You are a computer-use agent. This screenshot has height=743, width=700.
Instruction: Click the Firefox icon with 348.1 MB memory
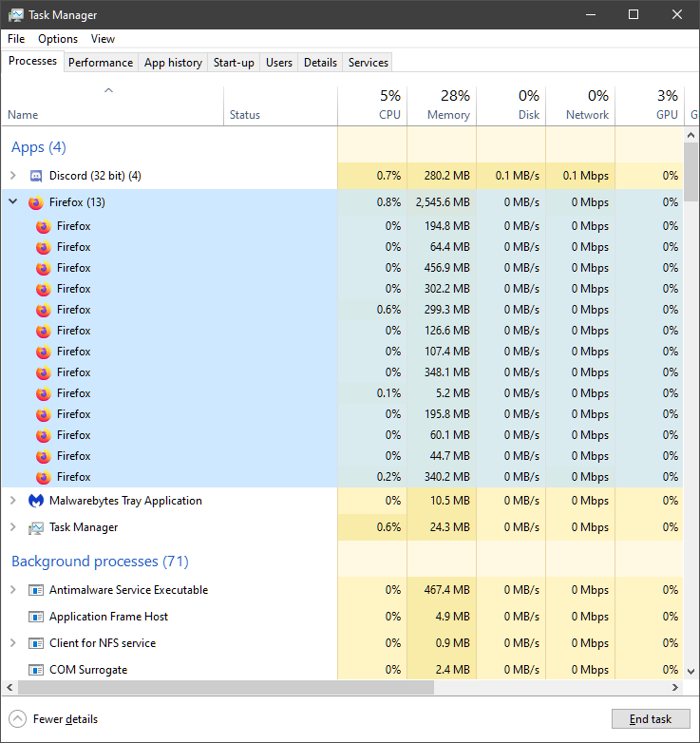[x=44, y=372]
